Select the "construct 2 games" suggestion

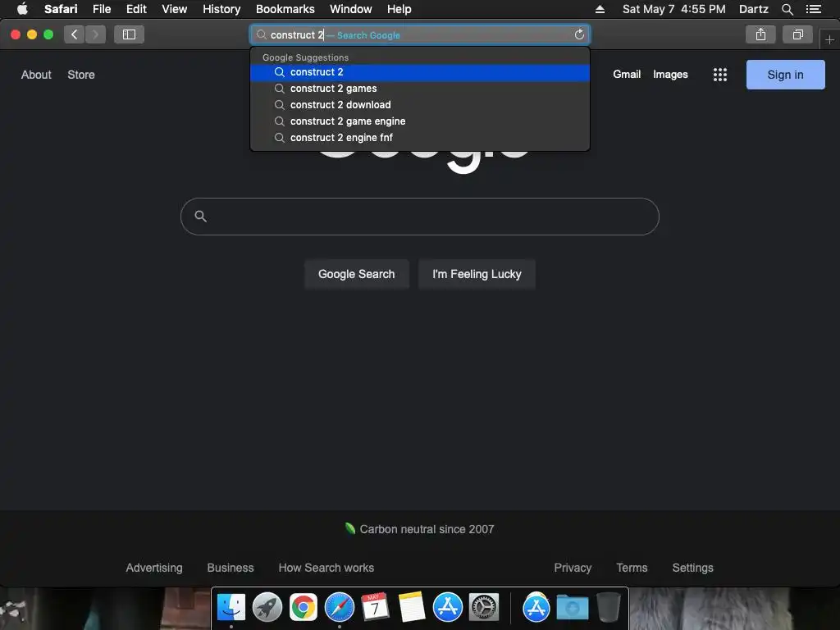(x=420, y=89)
